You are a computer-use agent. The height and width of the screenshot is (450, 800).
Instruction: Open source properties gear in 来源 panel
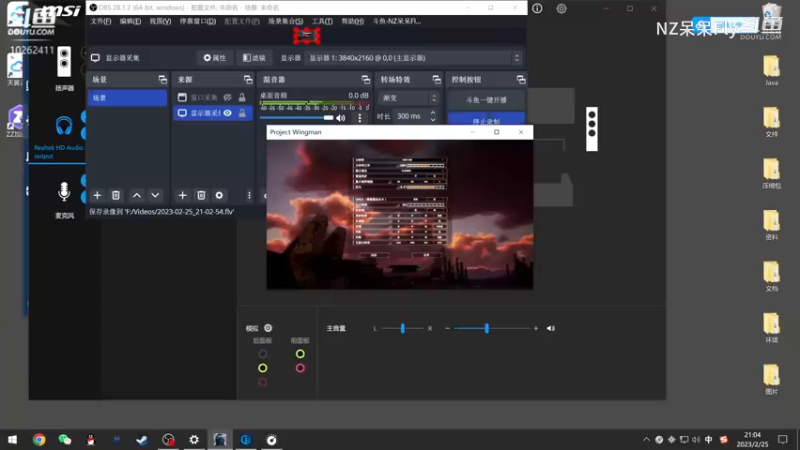click(219, 195)
